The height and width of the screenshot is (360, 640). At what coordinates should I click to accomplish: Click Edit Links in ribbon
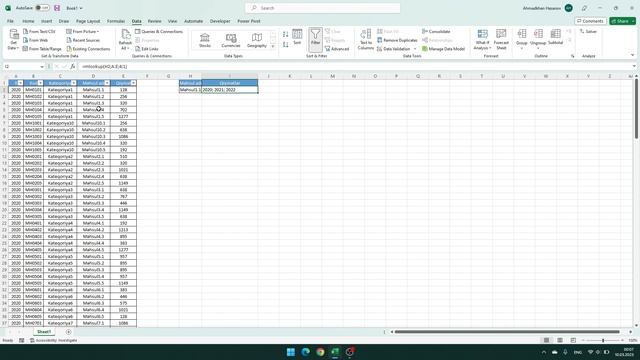pyautogui.click(x=147, y=49)
